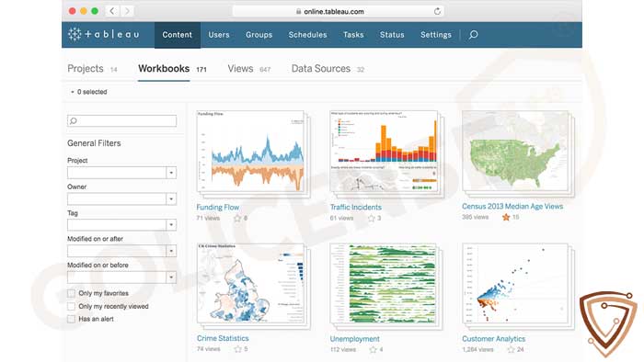
Task: Check Only my recently viewed
Action: [71, 306]
